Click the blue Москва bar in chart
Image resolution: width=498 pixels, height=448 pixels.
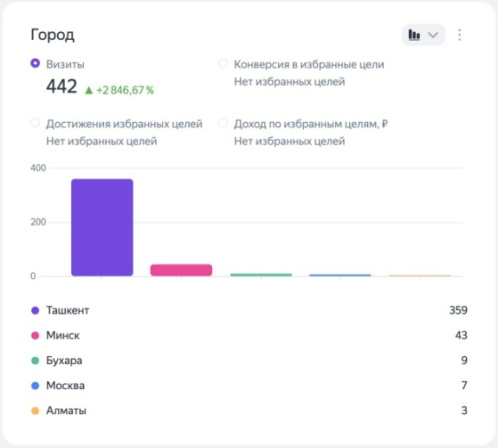click(x=340, y=276)
